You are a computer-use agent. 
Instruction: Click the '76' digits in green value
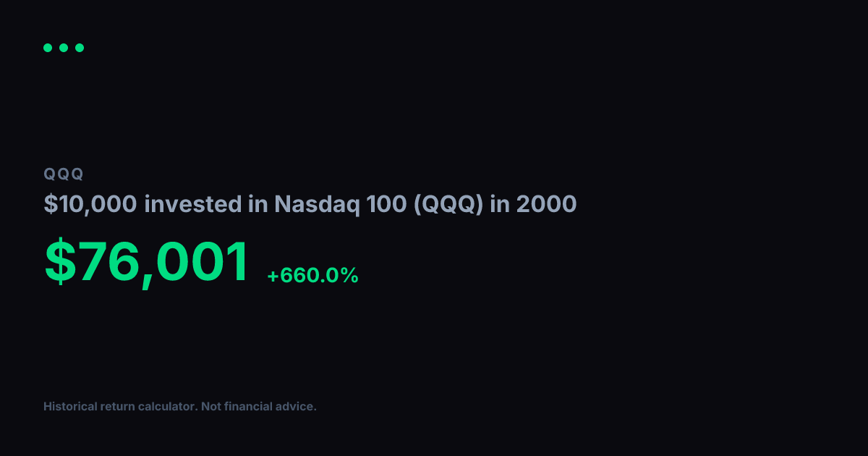coord(109,262)
